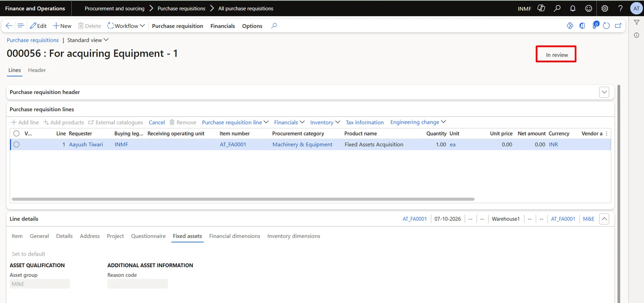Image resolution: width=644 pixels, height=303 pixels.
Task: Open the Workflow dropdown
Action: click(x=126, y=26)
